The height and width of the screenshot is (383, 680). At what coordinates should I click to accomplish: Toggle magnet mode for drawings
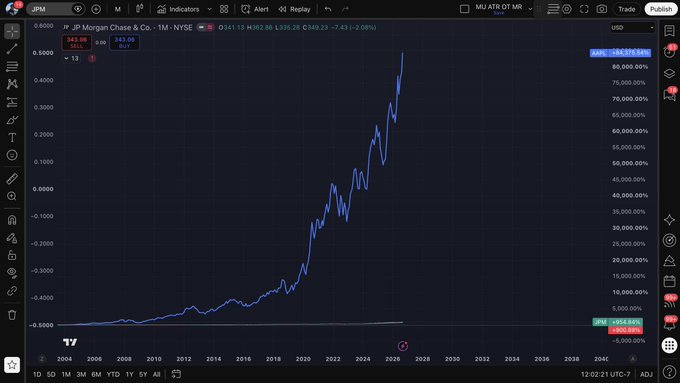[12, 220]
